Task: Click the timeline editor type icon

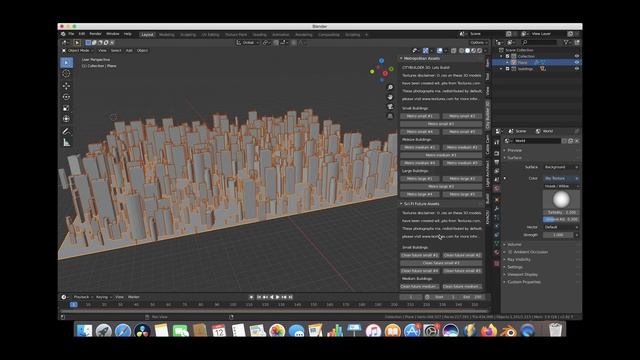Action: click(x=64, y=297)
